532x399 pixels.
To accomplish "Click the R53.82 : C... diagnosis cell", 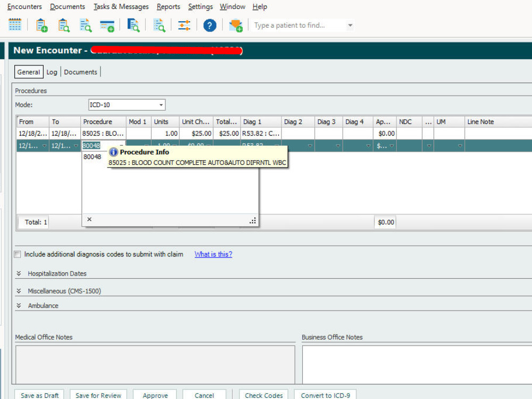I will pos(261,134).
